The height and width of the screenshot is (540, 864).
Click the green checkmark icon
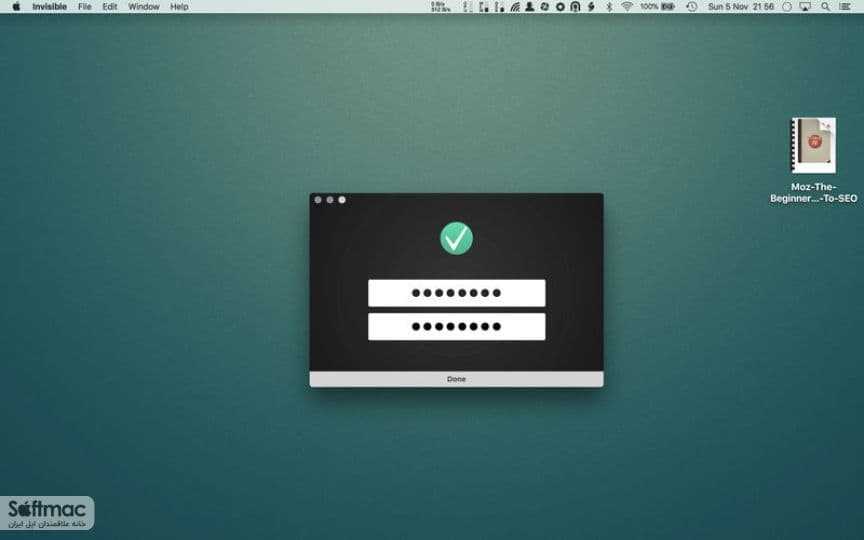pyautogui.click(x=456, y=238)
